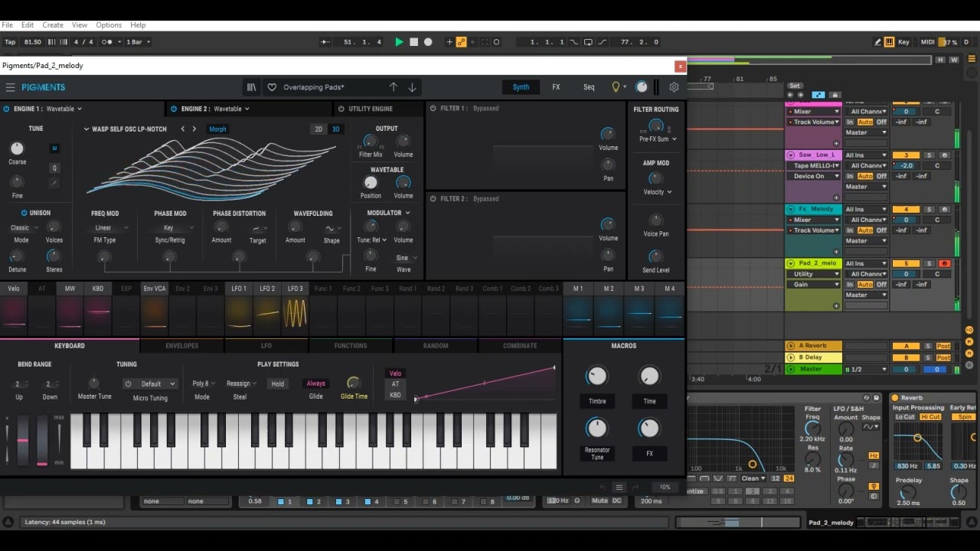Toggle the Hold play setting
The image size is (980, 551).
coord(278,383)
